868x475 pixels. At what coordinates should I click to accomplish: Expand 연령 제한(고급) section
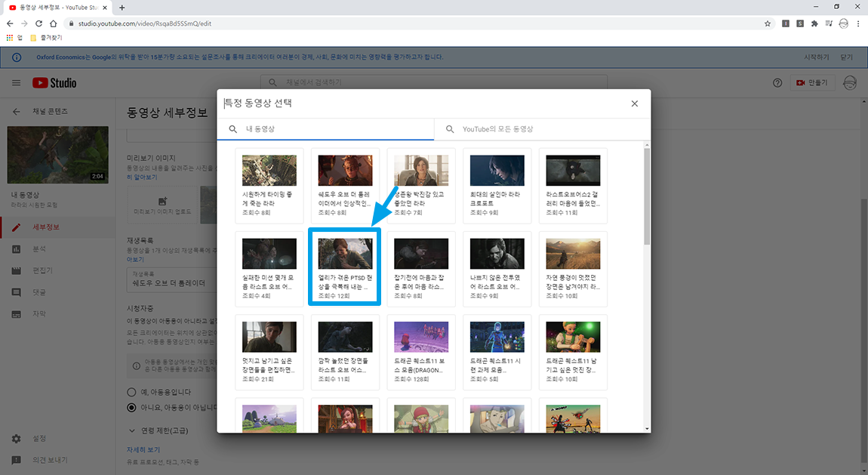(x=159, y=430)
